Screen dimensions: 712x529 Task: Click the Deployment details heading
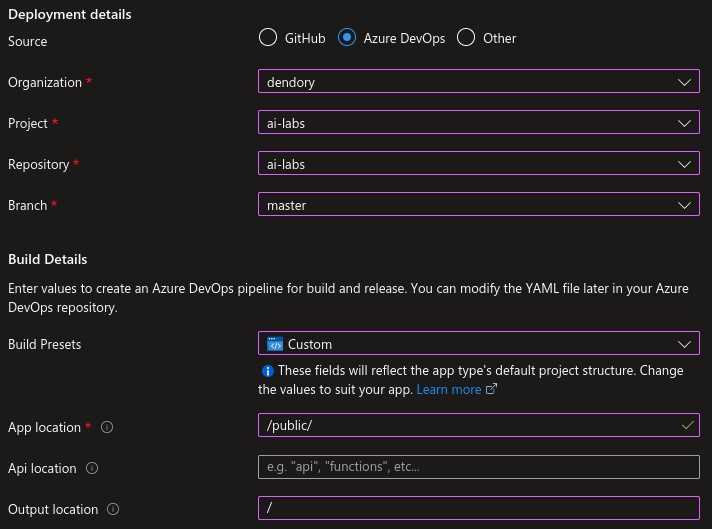[69, 15]
